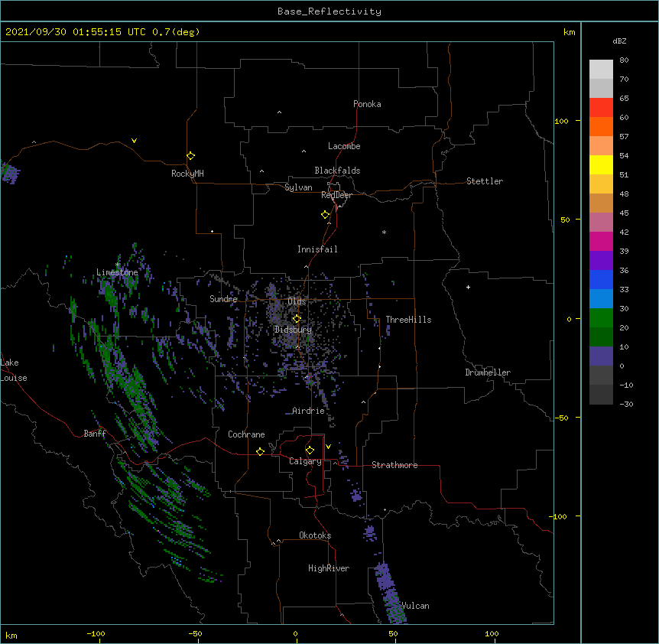The image size is (659, 644).
Task: Click the Innisfail city label
Action: pos(317,249)
